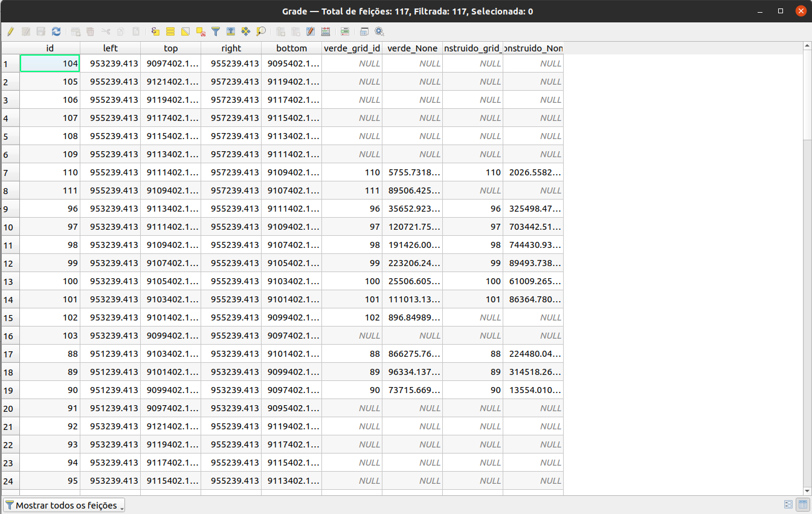Click cell '191426.00…' in row 11
The width and height of the screenshot is (812, 514).
tap(413, 245)
